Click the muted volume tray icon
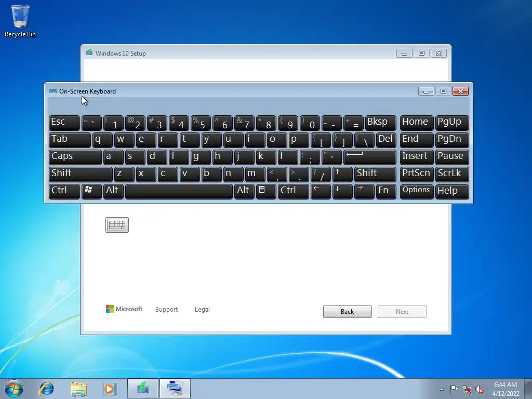The width and height of the screenshot is (532, 399). point(480,389)
